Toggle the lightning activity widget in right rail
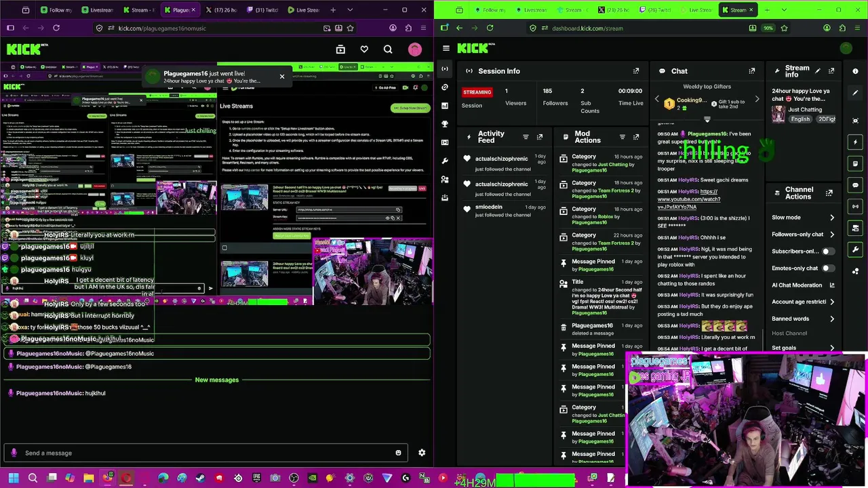This screenshot has height=488, width=868. click(x=856, y=142)
